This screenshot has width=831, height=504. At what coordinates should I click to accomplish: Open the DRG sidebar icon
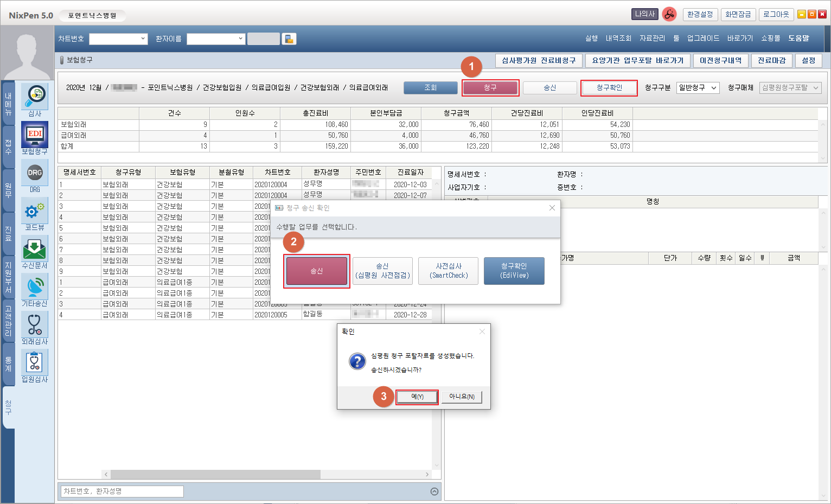coord(35,173)
